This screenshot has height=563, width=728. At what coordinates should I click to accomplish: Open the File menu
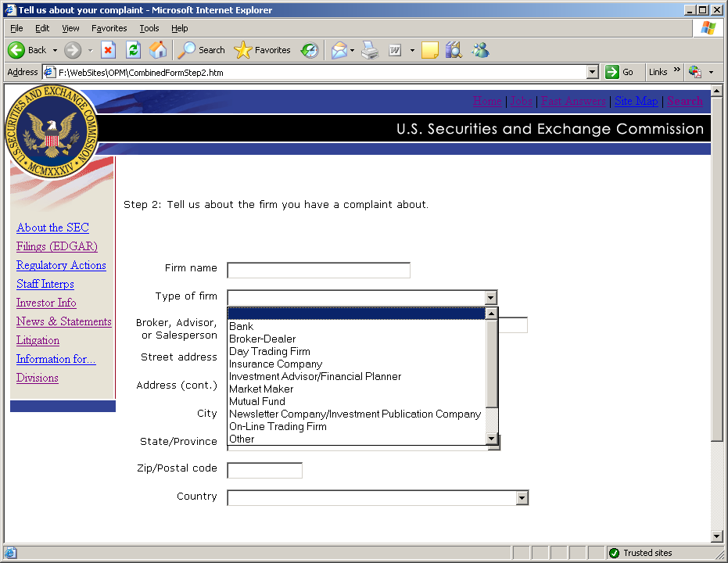click(x=16, y=28)
